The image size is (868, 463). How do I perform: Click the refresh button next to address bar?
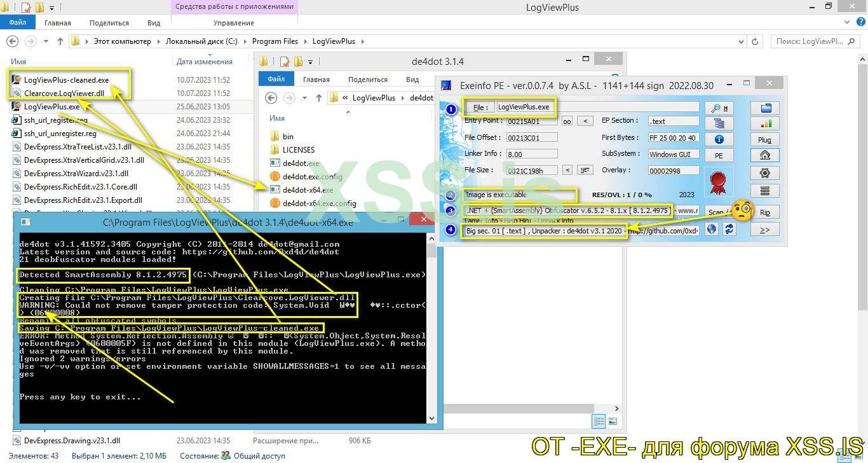(756, 41)
